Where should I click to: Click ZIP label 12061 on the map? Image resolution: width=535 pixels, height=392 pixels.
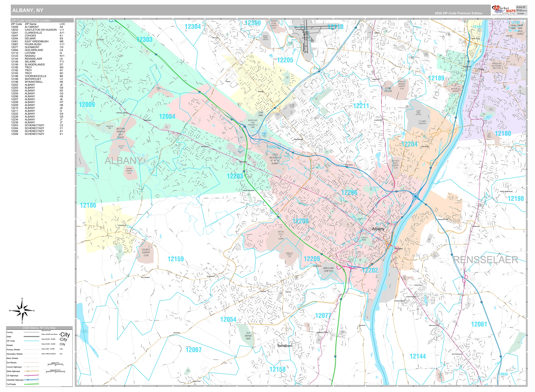tap(479, 324)
